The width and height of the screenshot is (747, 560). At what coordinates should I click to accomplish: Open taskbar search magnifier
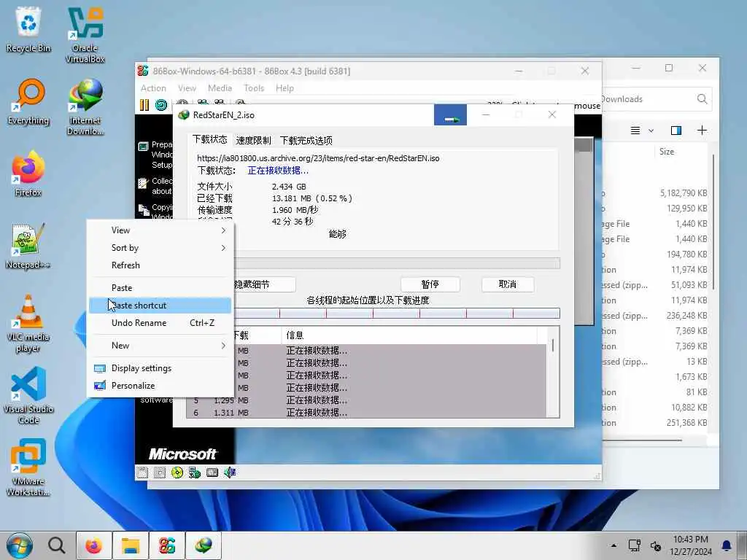point(56,545)
